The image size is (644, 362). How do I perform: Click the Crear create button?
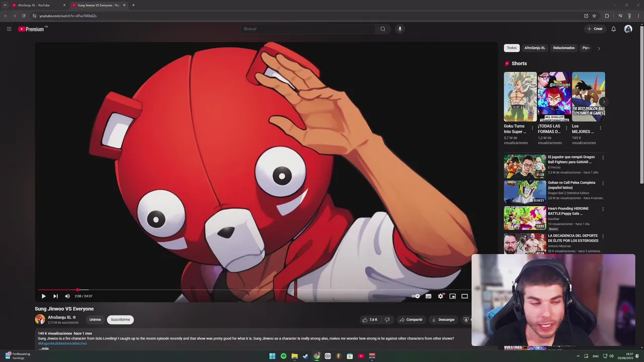pyautogui.click(x=595, y=29)
